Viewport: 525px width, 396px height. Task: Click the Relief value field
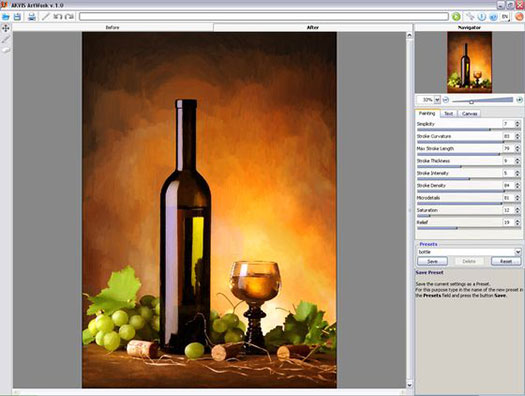[508, 222]
